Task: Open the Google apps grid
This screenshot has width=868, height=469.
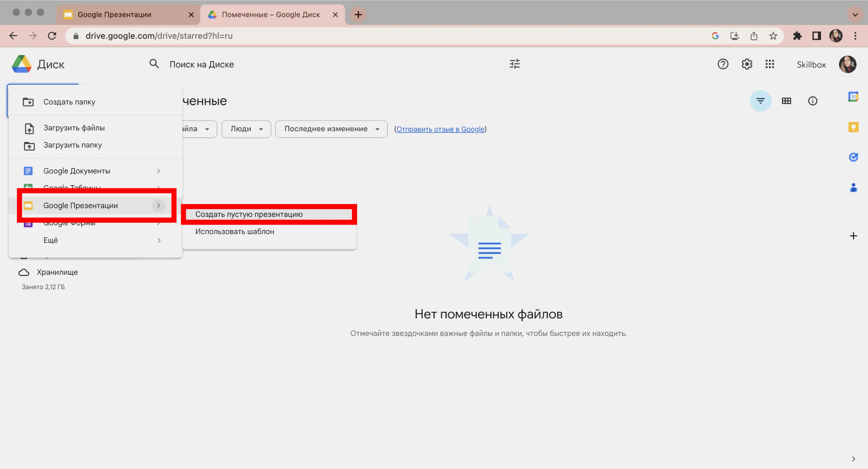Action: pos(770,64)
